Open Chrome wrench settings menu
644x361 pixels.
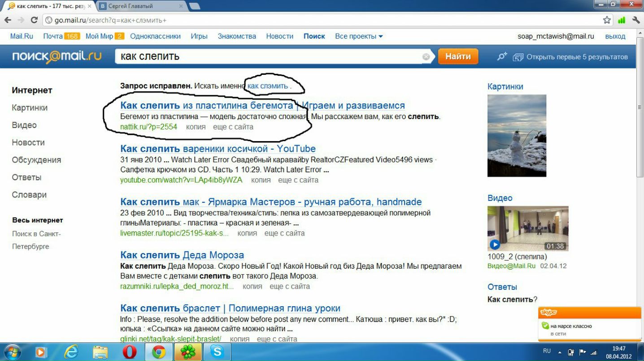635,20
